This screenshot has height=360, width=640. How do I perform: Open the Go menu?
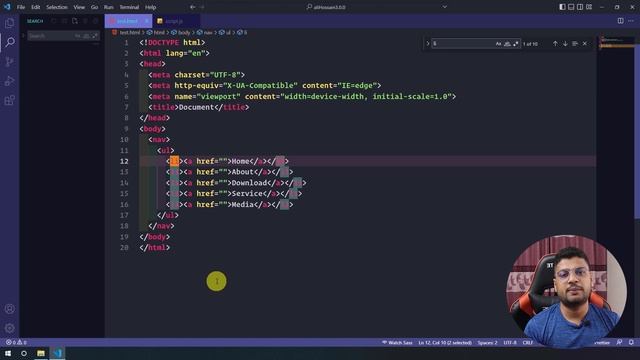coord(94,7)
